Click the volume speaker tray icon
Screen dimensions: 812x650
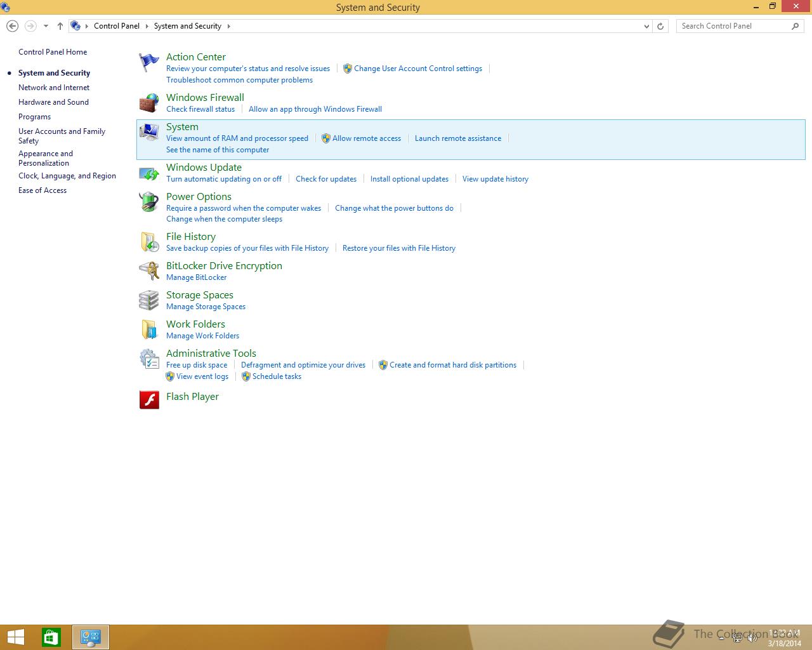coord(753,638)
